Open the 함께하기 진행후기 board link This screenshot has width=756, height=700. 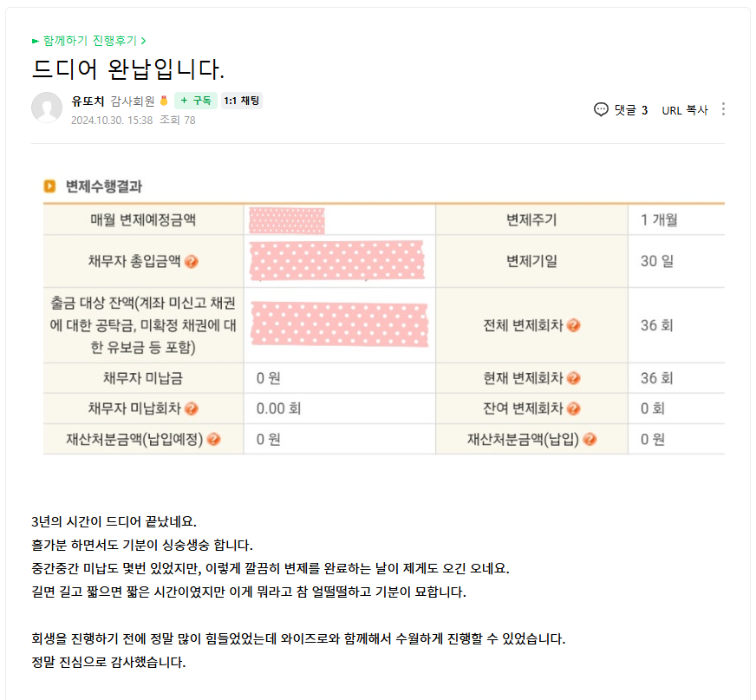pos(90,41)
